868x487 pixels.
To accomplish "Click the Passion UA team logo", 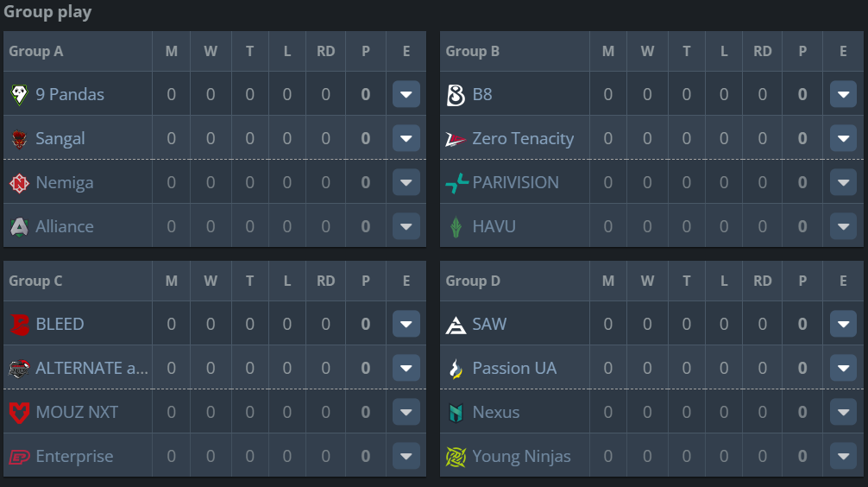I will click(x=456, y=368).
